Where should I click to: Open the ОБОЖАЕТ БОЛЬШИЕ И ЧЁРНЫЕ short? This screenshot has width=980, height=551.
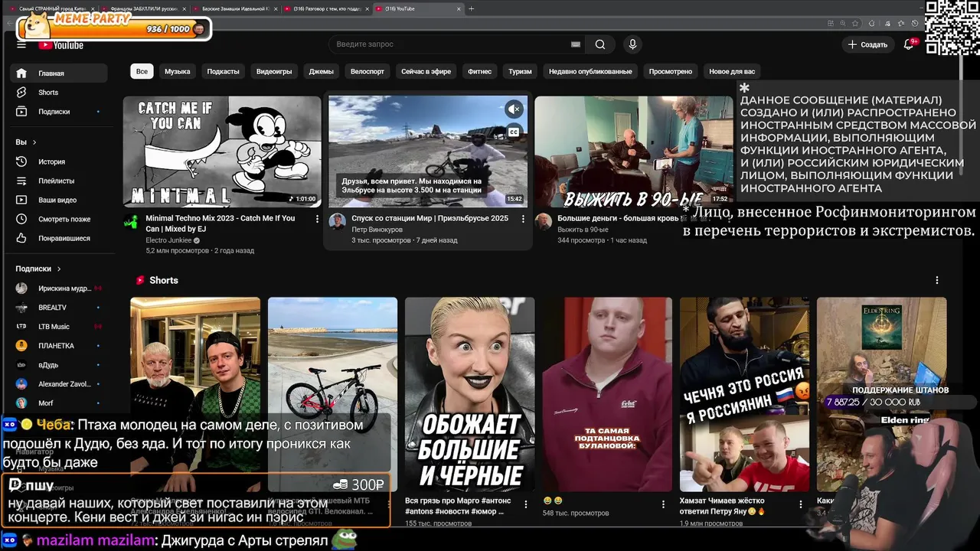[470, 394]
